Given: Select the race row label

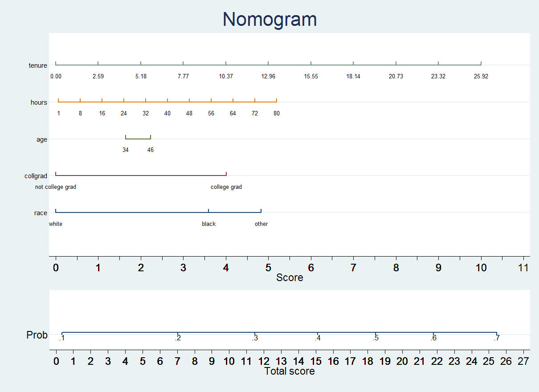Looking at the screenshot, I should (41, 213).
